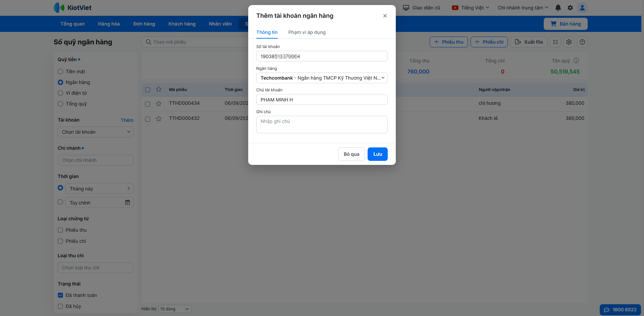Select the Tháng này time radio

[60, 188]
